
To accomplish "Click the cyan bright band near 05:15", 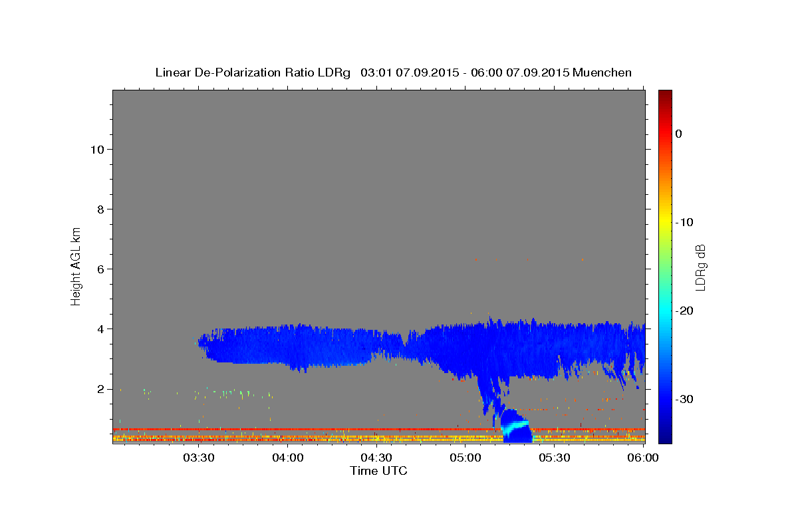I will (x=516, y=427).
